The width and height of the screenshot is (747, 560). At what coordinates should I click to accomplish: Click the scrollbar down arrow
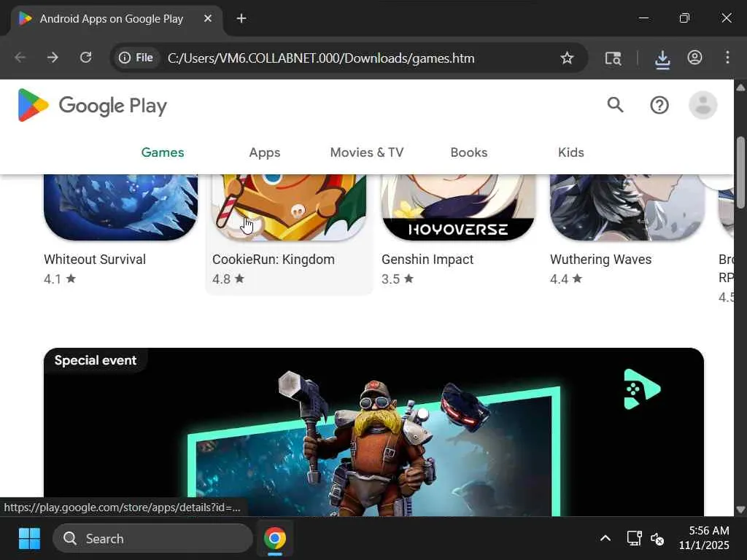pos(740,510)
